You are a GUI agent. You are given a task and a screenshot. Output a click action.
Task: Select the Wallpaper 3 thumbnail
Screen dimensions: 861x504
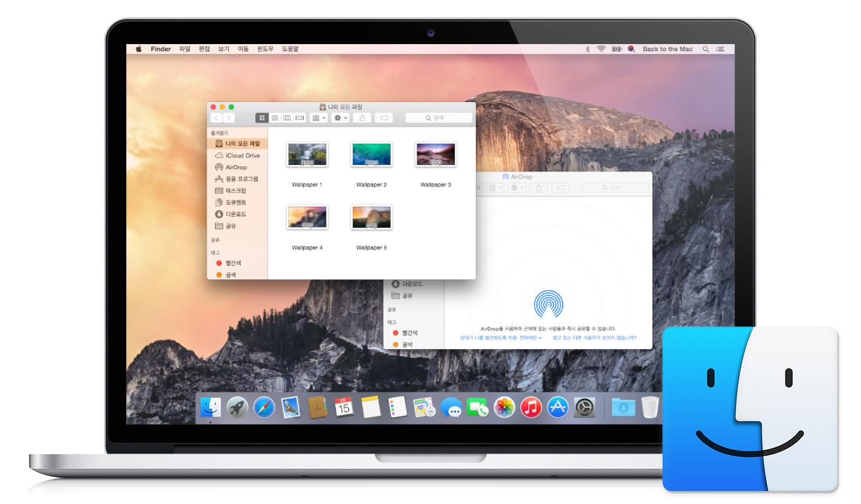(x=436, y=154)
